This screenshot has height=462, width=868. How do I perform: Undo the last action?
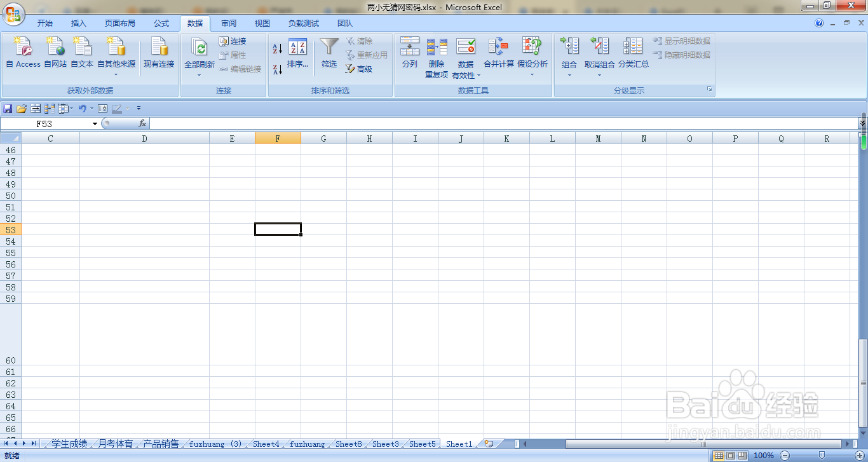82,109
